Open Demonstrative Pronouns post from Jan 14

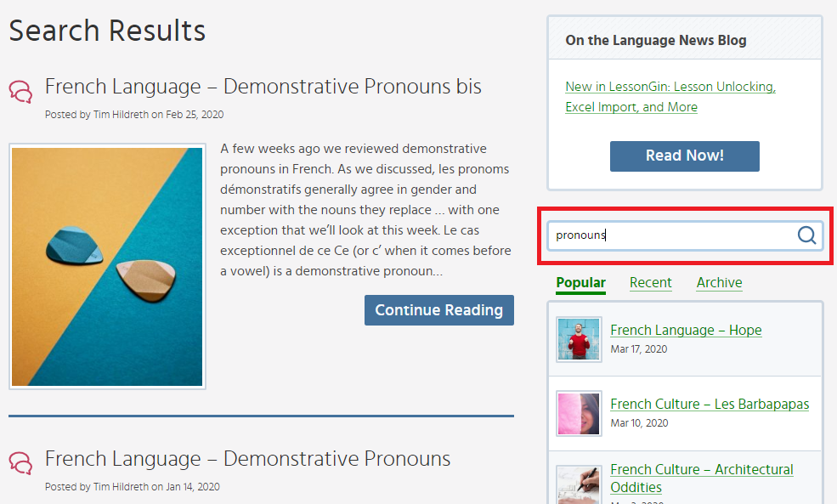[247, 459]
